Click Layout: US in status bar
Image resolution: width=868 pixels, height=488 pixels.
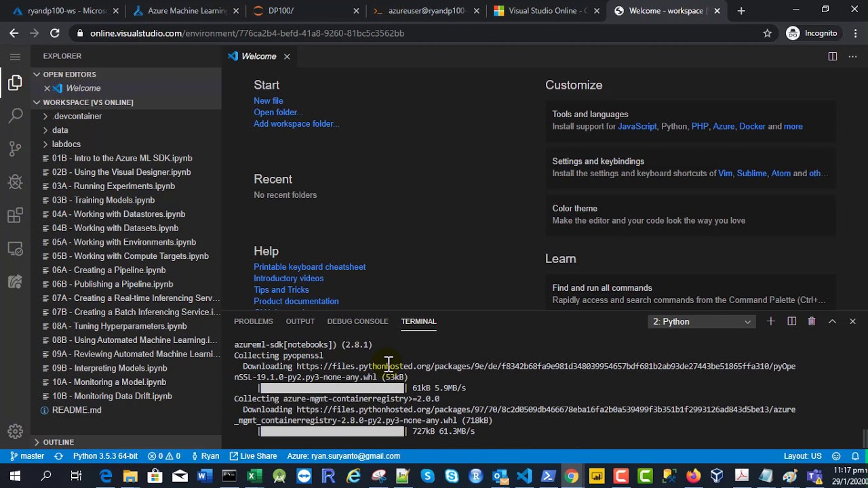click(802, 456)
